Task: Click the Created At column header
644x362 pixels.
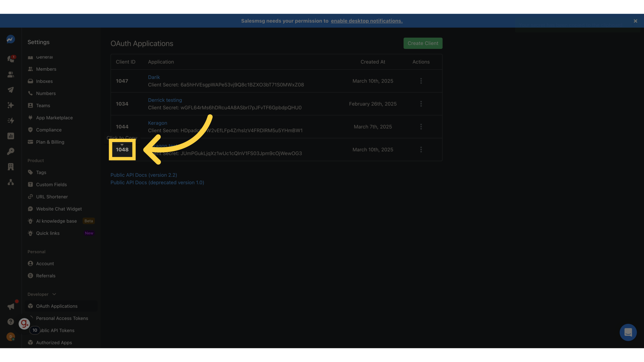Action: 373,62
